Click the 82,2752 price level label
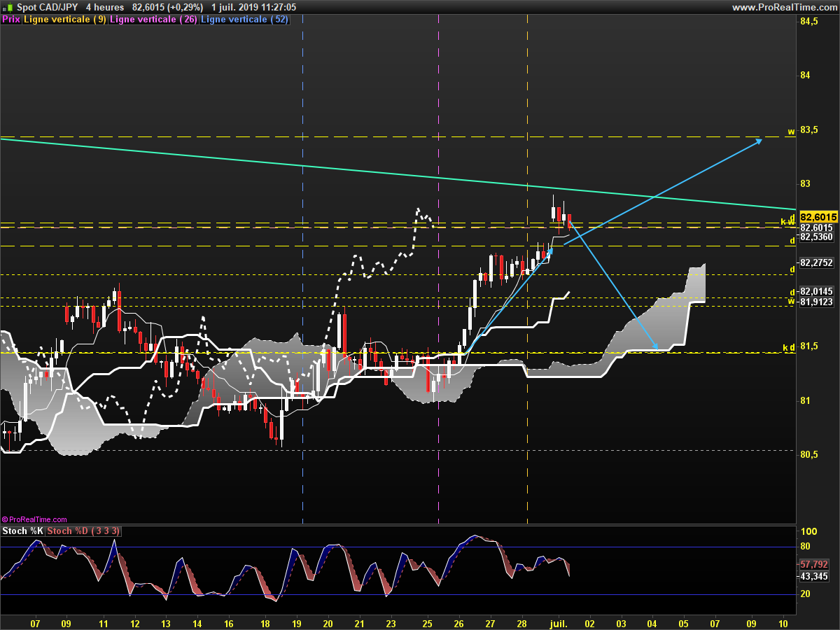 point(816,263)
